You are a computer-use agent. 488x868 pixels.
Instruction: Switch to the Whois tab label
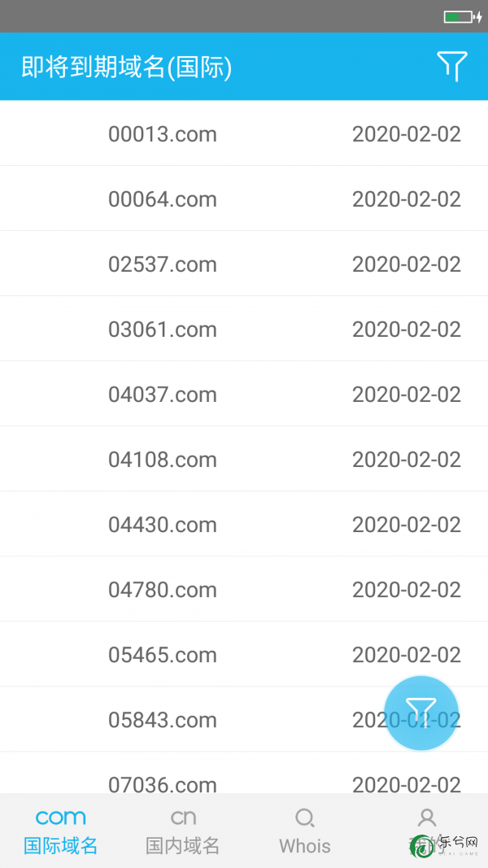305,846
